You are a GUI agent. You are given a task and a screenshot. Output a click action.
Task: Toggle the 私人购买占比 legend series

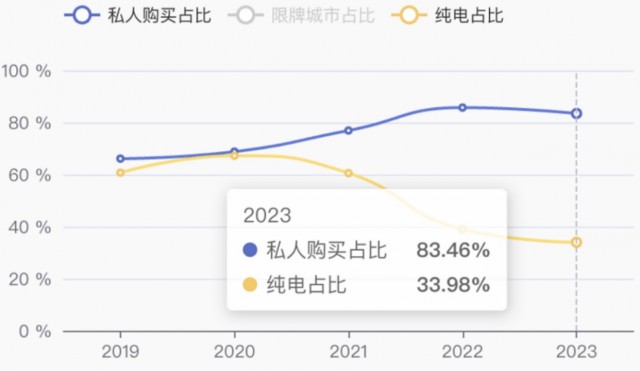(138, 16)
